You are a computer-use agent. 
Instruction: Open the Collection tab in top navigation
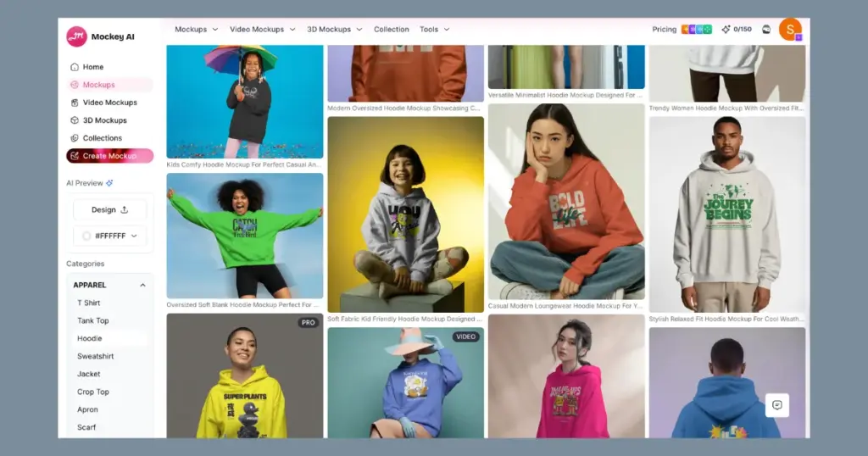tap(391, 30)
